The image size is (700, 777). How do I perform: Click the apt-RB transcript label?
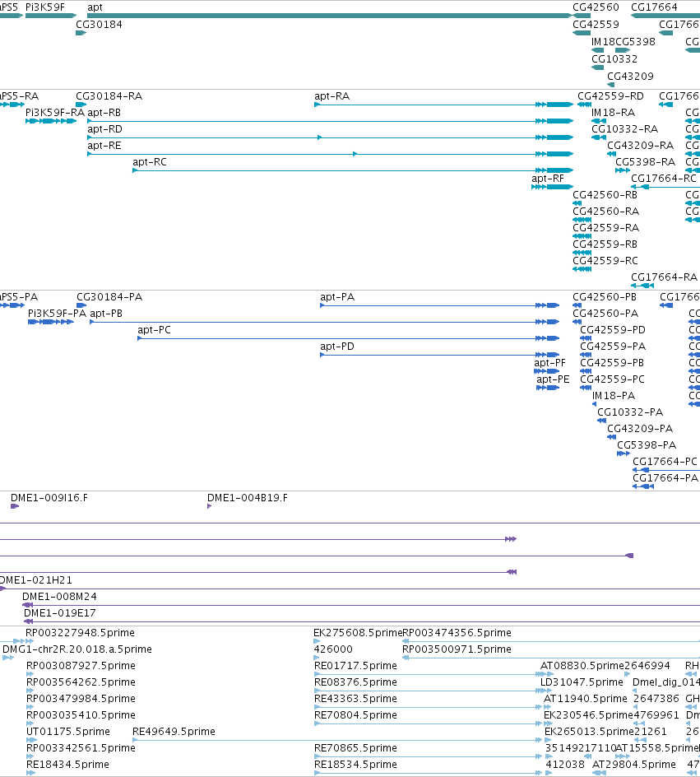pyautogui.click(x=104, y=113)
